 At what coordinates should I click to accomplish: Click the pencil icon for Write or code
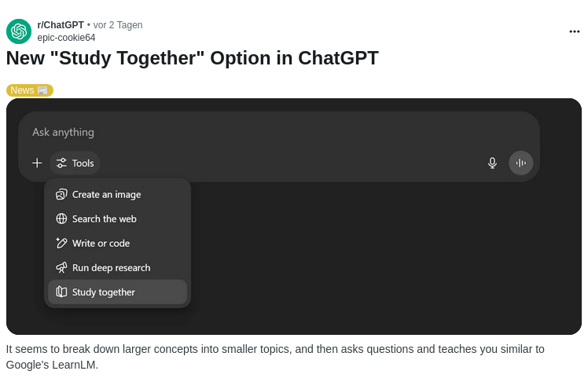pos(61,243)
